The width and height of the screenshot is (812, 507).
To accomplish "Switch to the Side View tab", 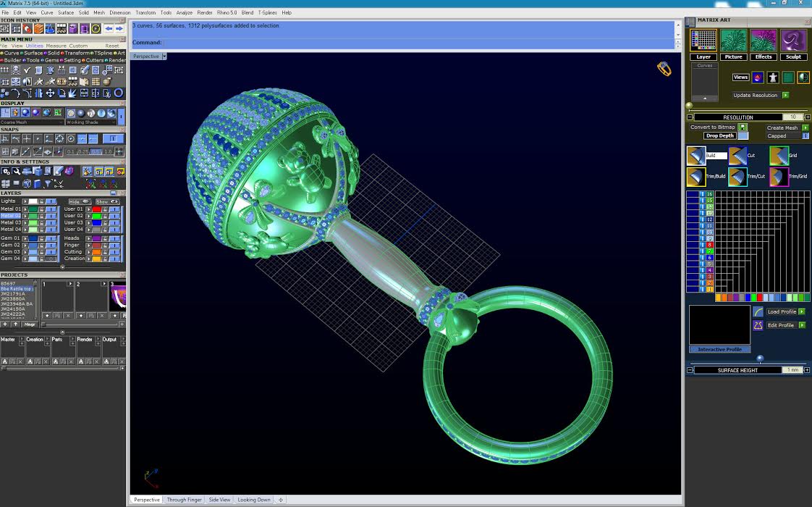I will (219, 500).
